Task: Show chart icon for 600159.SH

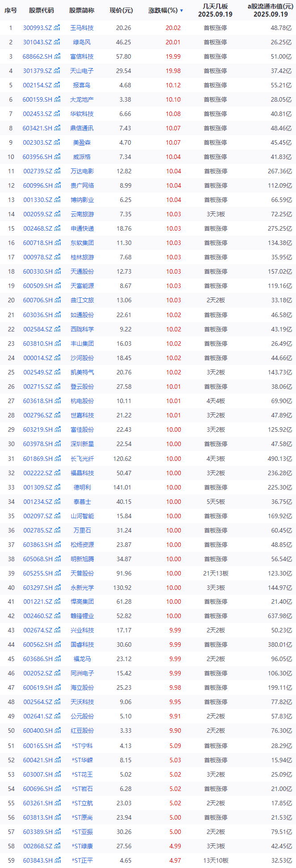Action: tap(57, 99)
